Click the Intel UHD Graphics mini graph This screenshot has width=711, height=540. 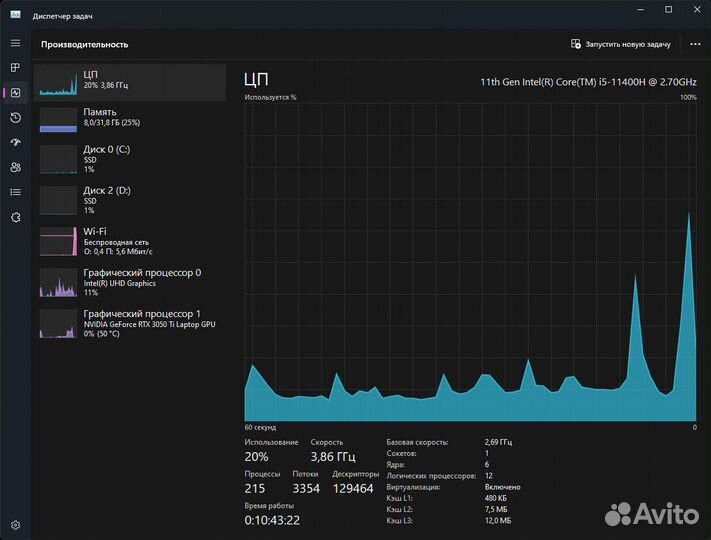[x=58, y=283]
